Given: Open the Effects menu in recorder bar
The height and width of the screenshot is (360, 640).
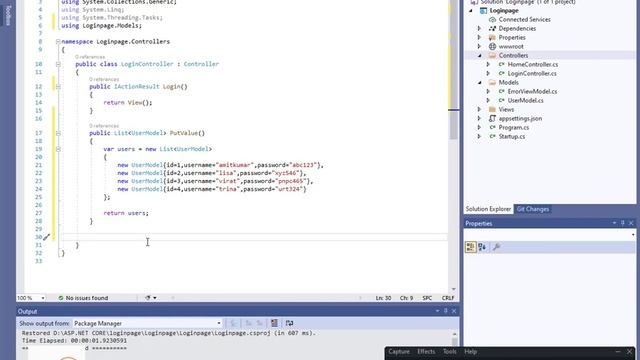Looking at the screenshot, I should pyautogui.click(x=426, y=351).
